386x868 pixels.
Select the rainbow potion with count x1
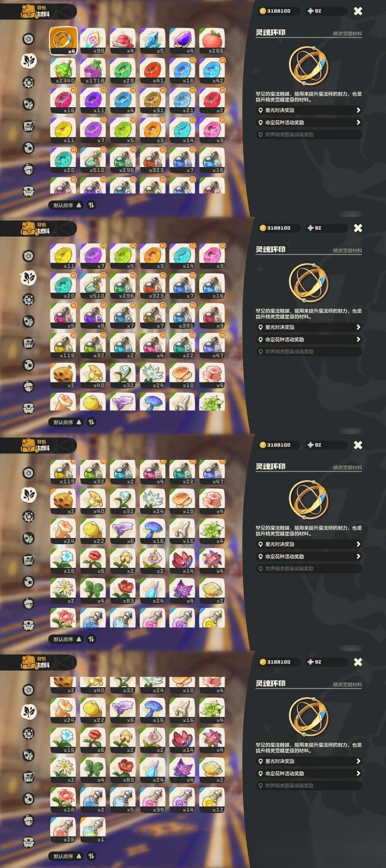coord(93,830)
